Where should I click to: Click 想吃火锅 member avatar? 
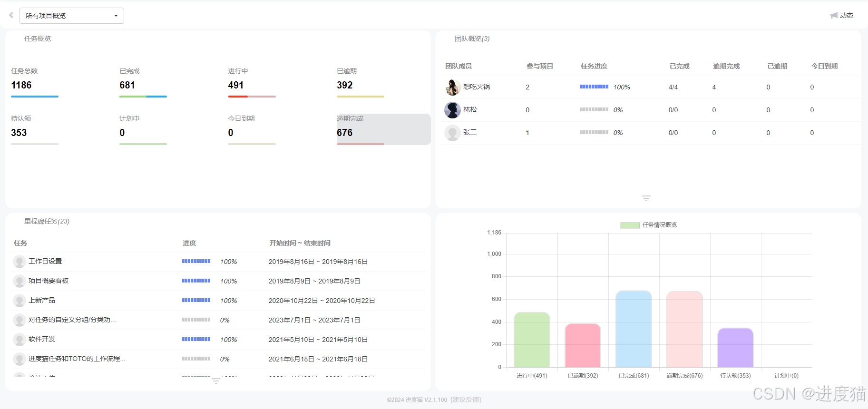coord(452,87)
